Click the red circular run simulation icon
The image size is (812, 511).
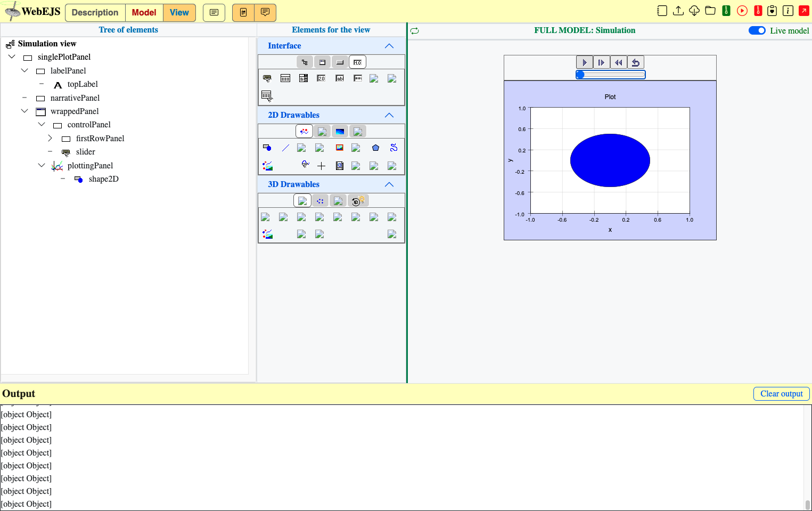tap(742, 11)
